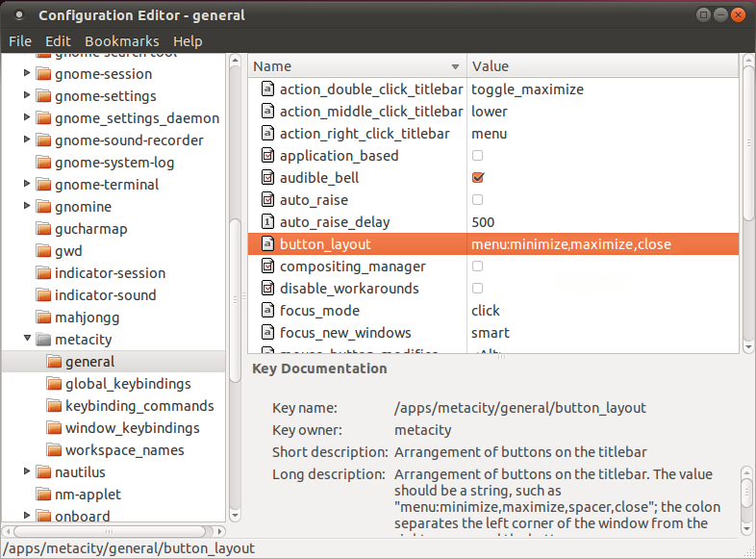Open the Edit menu
This screenshot has width=756, height=559.
(x=58, y=41)
